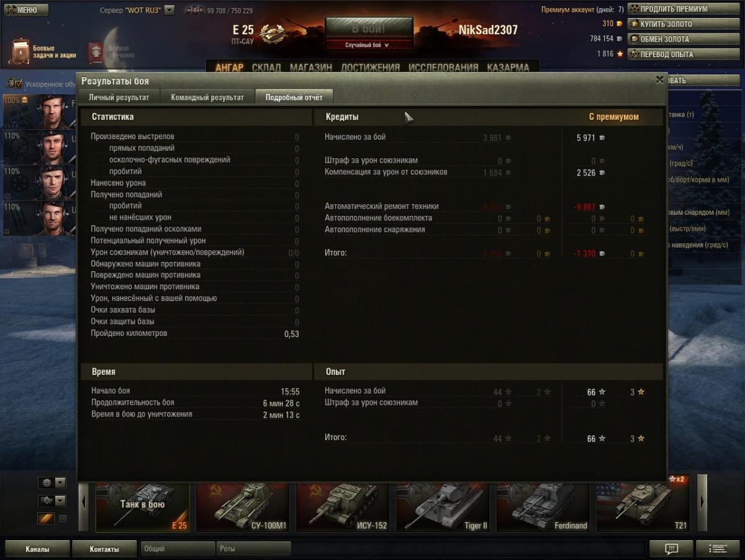Click ПРОДЛИТЬ ПРЕМИУМ button

[683, 9]
